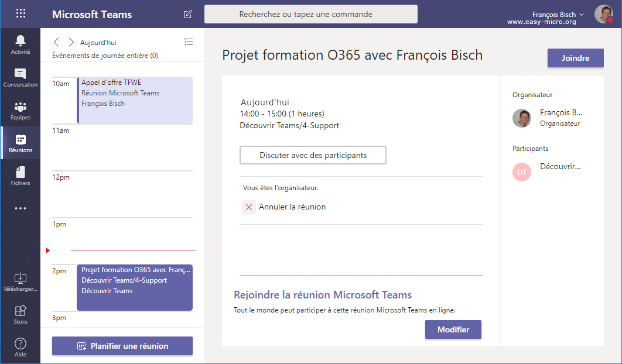Click the Modifier button
The image size is (622, 364).
pyautogui.click(x=453, y=329)
